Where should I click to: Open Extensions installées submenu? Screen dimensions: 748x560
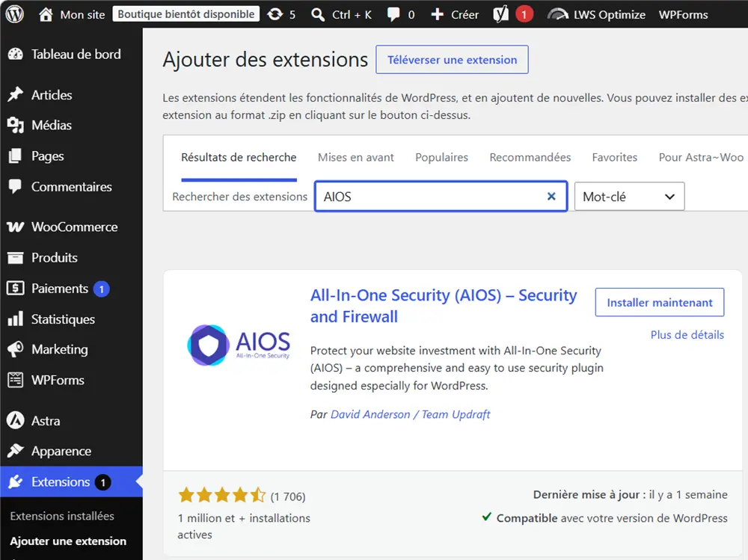(x=62, y=516)
